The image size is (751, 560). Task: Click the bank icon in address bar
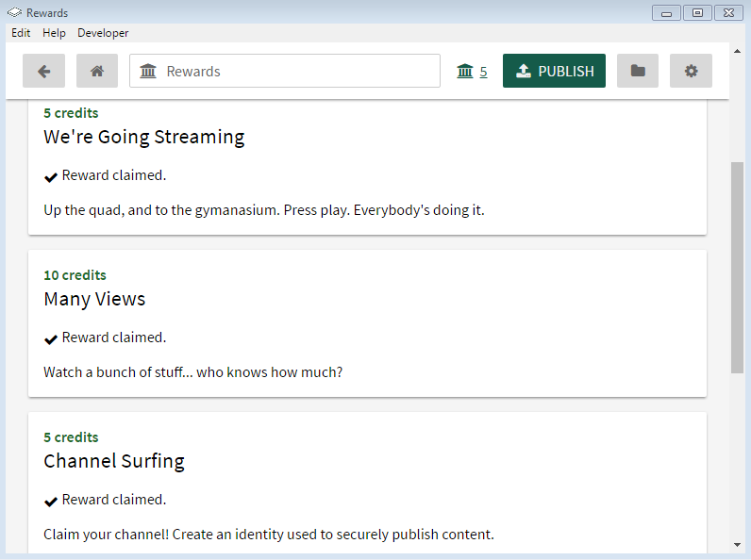tap(148, 71)
